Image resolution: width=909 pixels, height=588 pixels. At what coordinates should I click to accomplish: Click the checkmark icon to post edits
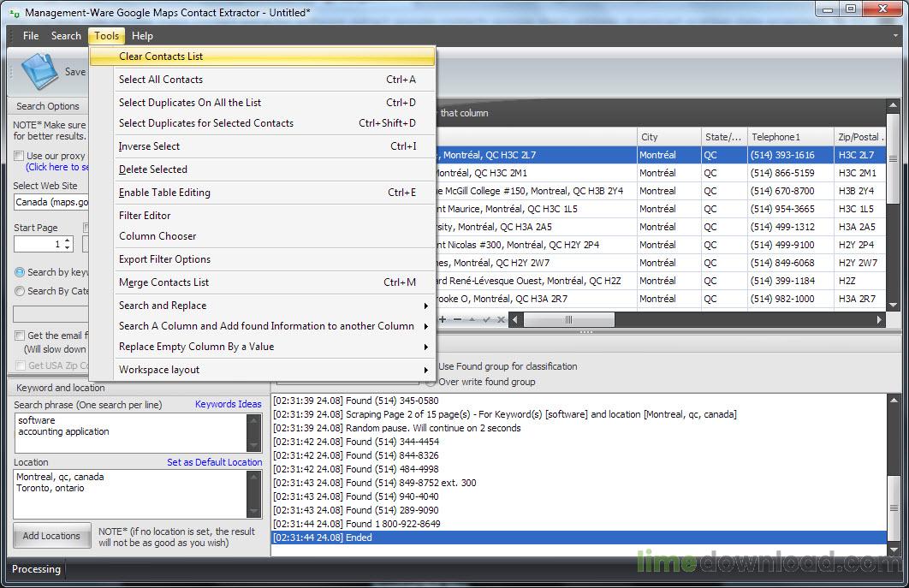click(x=486, y=319)
